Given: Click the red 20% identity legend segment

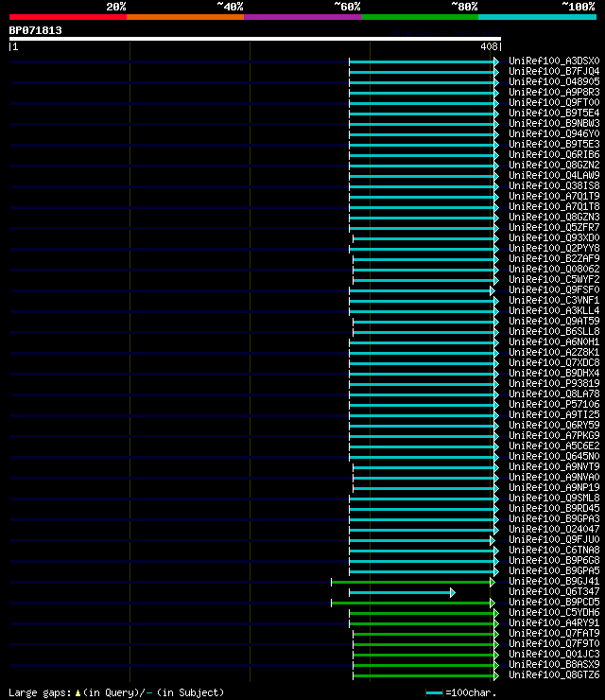Looking at the screenshot, I should [68, 17].
